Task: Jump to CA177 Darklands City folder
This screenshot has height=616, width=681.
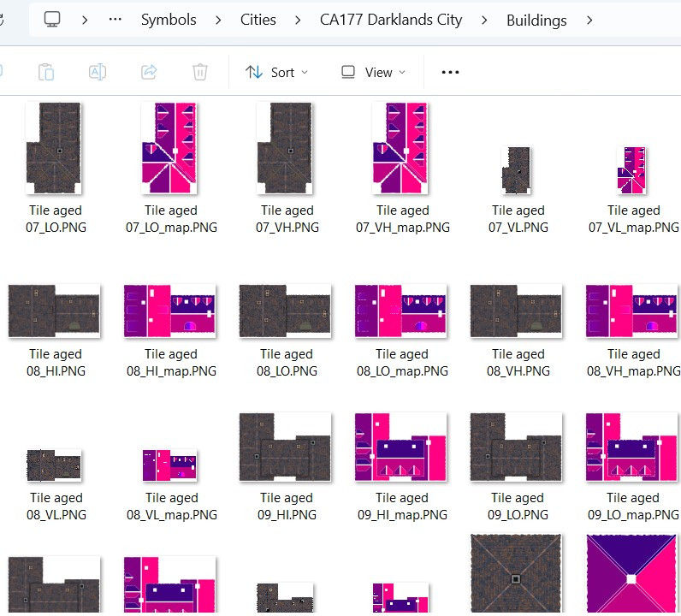Action: [x=390, y=20]
